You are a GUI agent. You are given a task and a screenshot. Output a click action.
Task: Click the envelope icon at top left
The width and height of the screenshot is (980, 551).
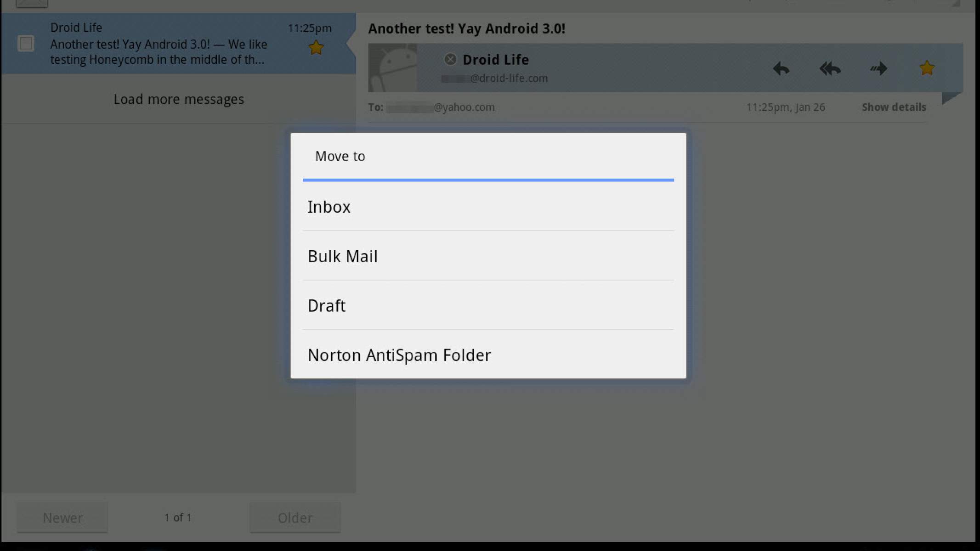(x=31, y=3)
